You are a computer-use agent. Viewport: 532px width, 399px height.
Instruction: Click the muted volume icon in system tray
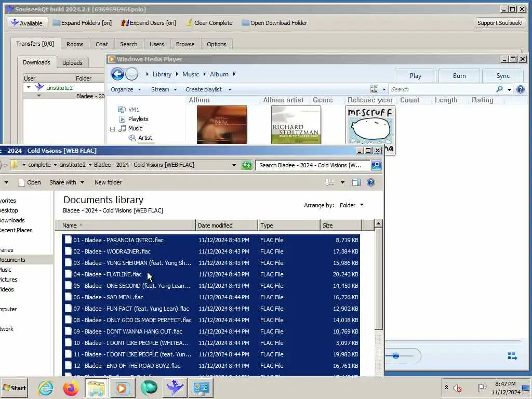[x=458, y=388]
